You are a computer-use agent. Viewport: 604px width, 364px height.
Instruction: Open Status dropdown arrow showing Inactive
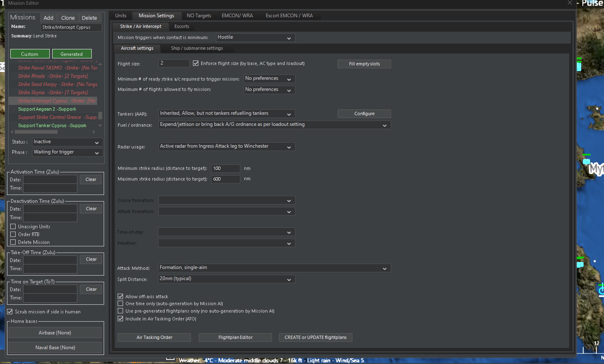(97, 143)
